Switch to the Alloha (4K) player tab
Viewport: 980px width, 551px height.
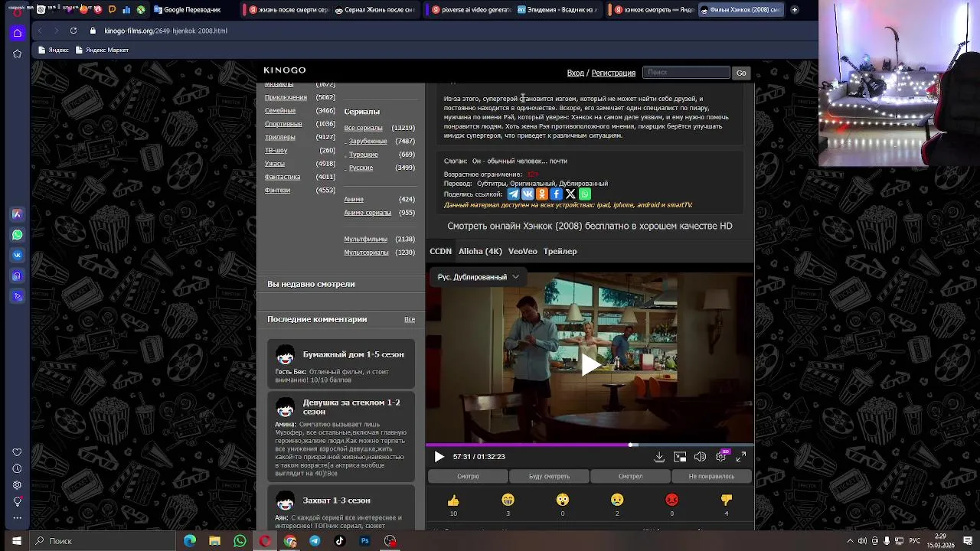(x=480, y=251)
